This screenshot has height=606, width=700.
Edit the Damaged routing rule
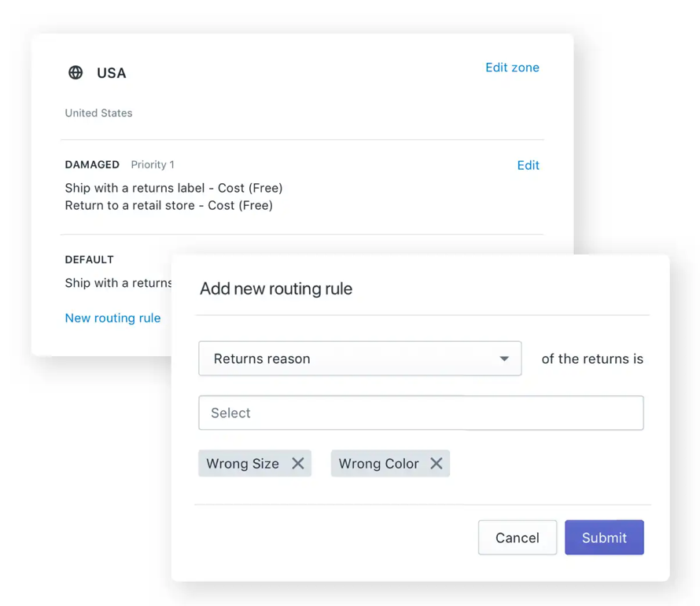pos(528,165)
